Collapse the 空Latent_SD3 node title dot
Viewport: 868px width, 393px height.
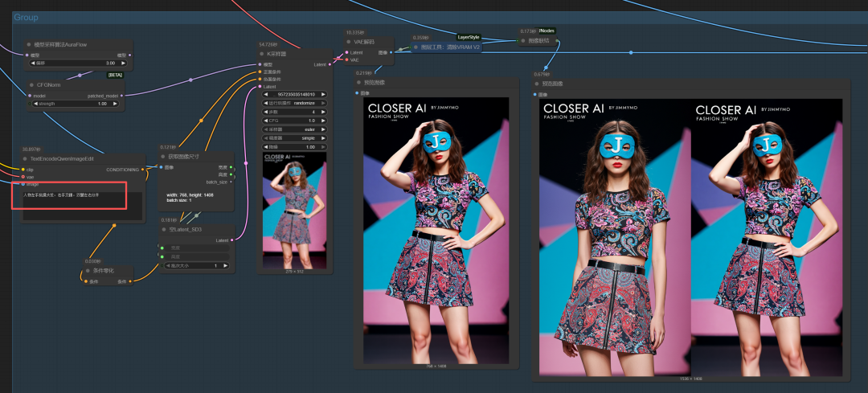[x=164, y=229]
